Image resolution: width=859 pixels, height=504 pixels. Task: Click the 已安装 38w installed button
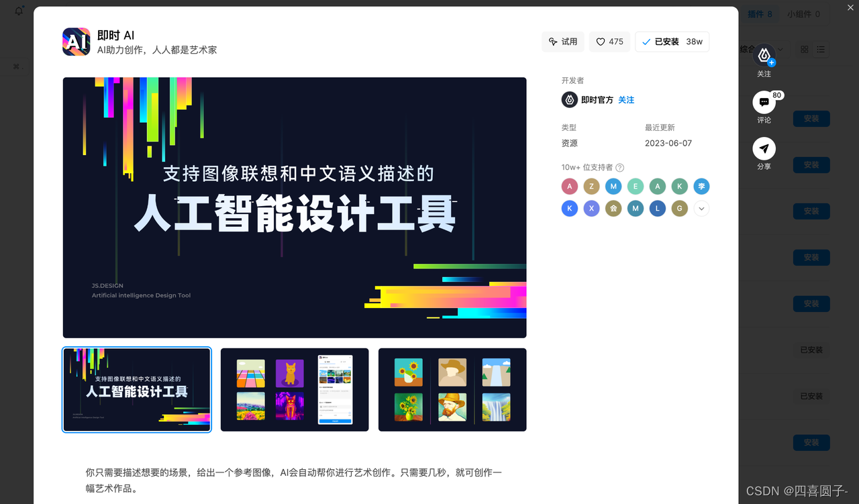click(672, 42)
